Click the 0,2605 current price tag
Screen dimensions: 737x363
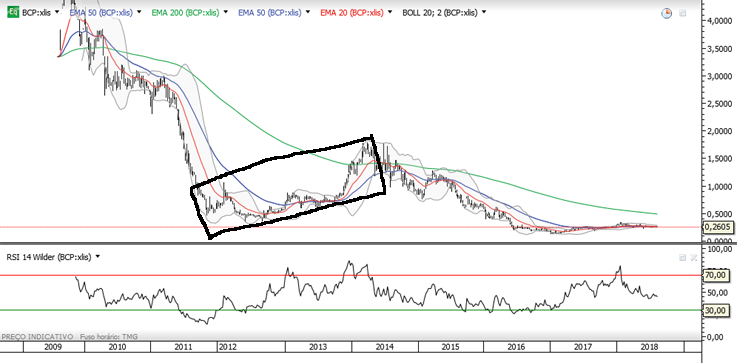pyautogui.click(x=718, y=227)
